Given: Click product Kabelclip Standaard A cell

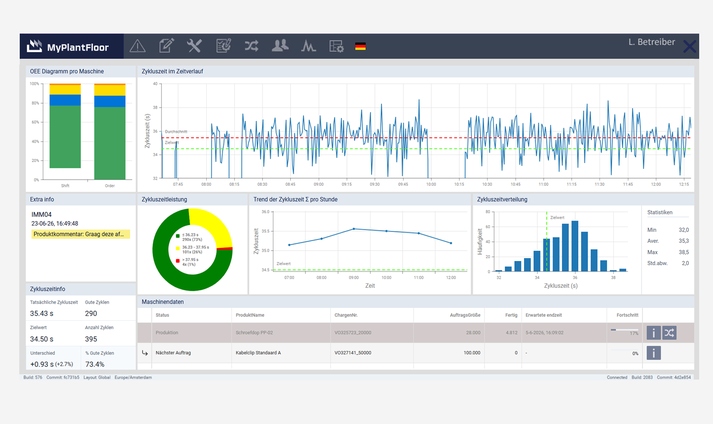Looking at the screenshot, I should (x=258, y=353).
